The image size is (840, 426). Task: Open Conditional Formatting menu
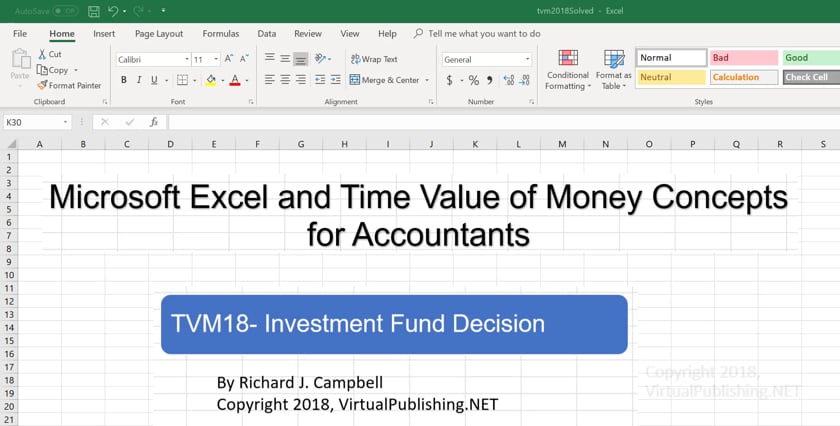pos(568,70)
